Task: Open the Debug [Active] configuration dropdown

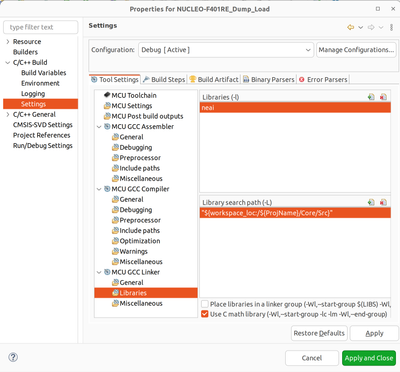Action: [226, 50]
